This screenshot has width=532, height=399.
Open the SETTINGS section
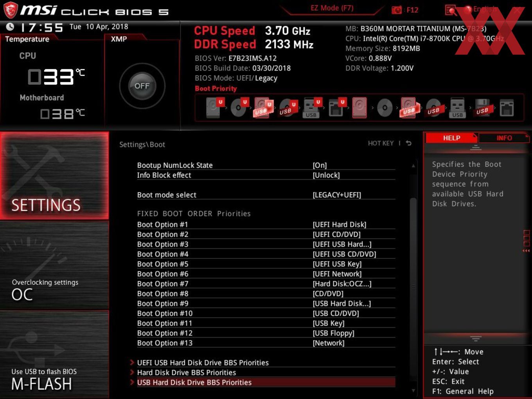pos(54,176)
